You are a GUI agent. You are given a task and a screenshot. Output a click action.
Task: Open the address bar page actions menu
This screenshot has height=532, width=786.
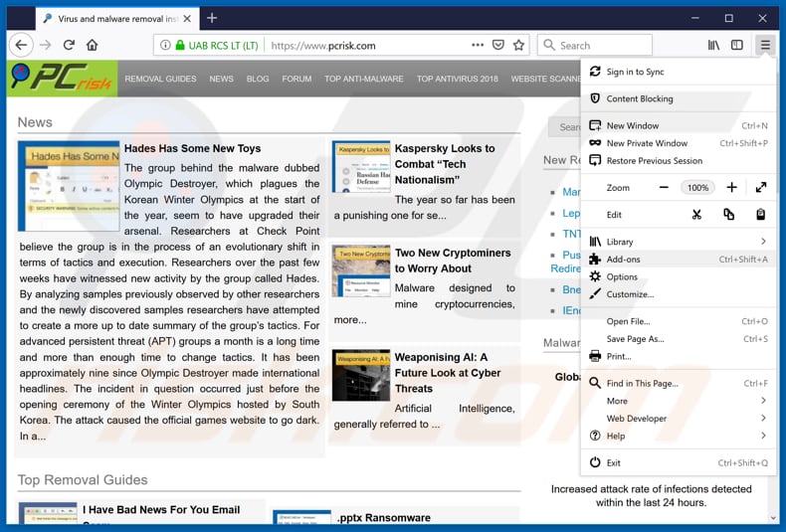coord(477,45)
